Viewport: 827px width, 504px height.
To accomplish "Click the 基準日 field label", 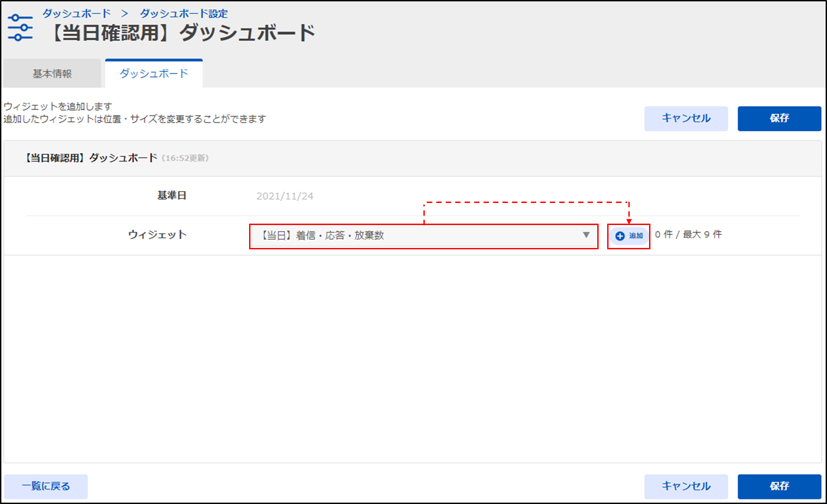I will [172, 195].
